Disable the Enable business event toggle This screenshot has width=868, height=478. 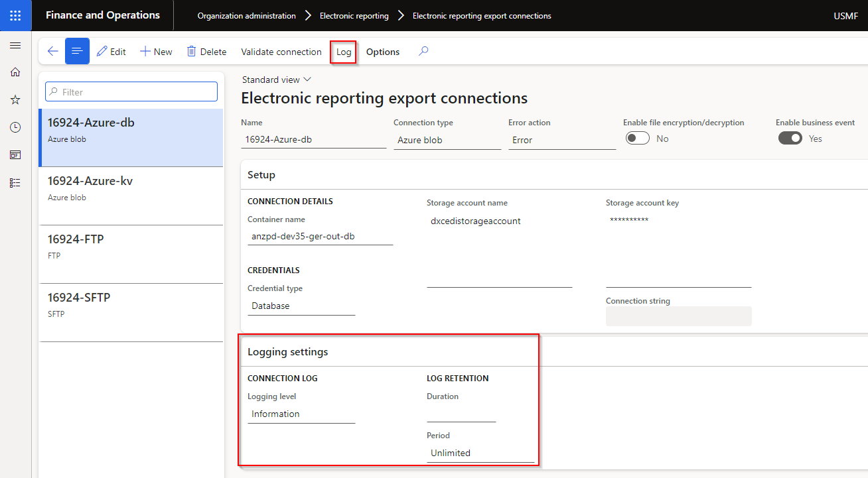point(790,139)
